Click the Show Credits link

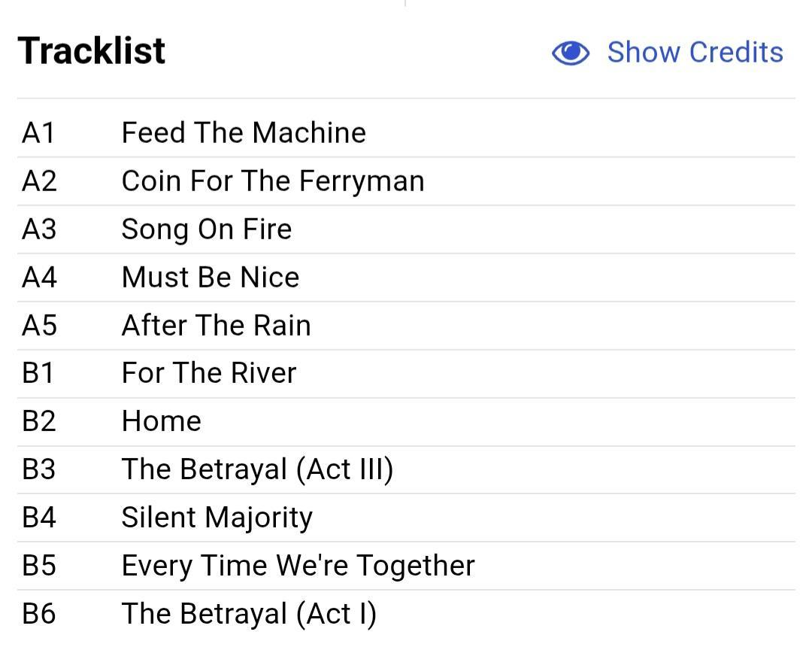click(x=695, y=53)
